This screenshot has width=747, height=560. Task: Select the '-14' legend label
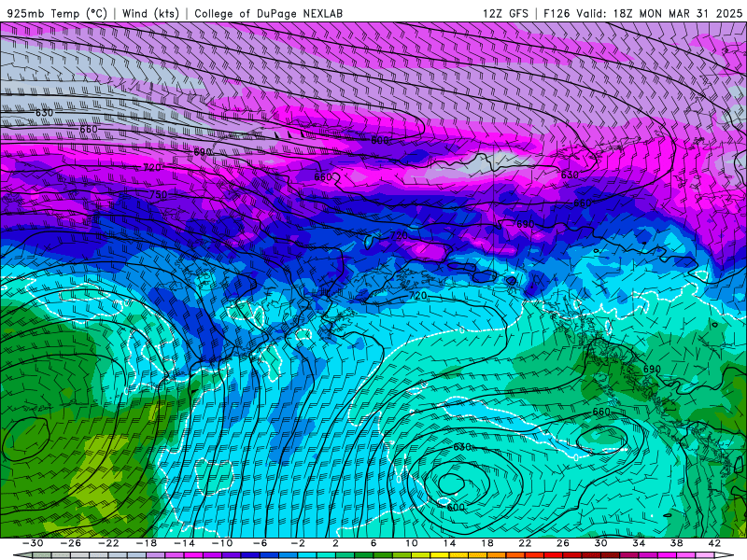click(x=184, y=543)
